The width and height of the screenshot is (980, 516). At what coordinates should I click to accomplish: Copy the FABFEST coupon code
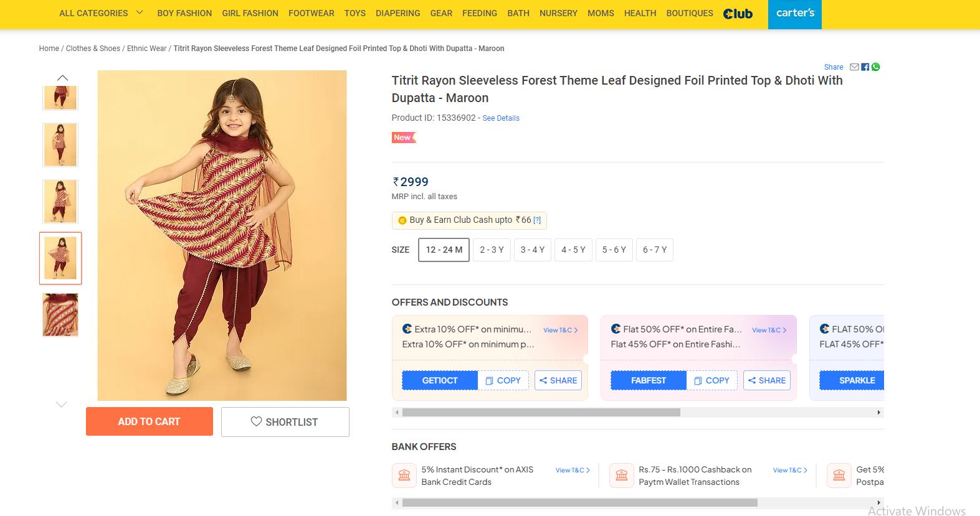pyautogui.click(x=712, y=380)
